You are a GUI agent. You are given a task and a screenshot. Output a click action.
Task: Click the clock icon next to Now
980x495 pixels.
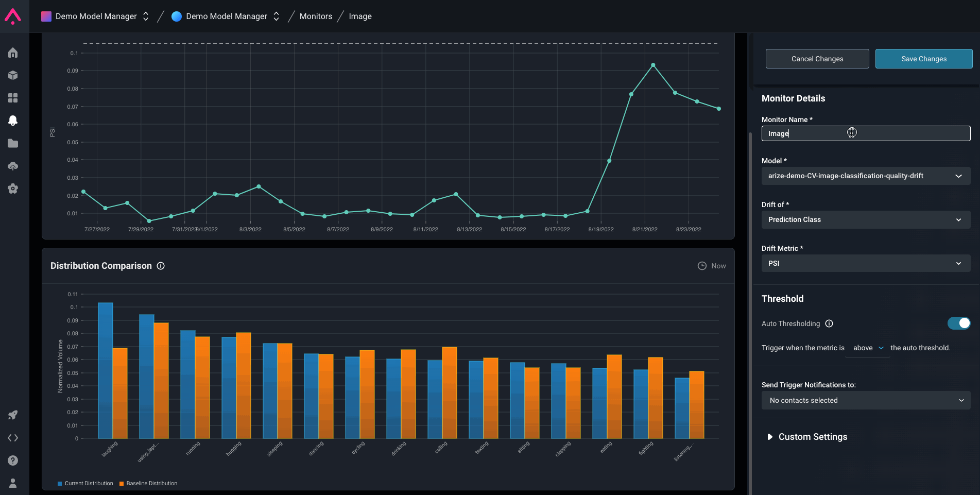(x=702, y=266)
